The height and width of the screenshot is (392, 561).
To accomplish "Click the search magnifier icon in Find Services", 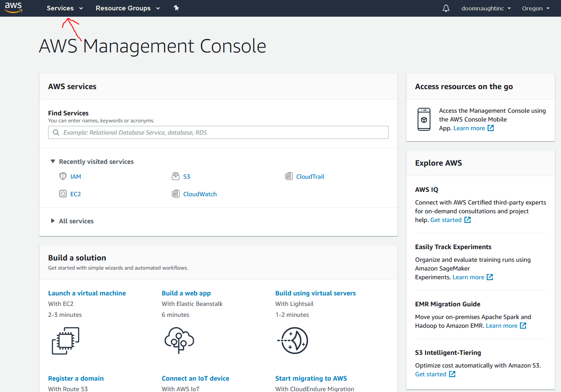I will [x=56, y=132].
